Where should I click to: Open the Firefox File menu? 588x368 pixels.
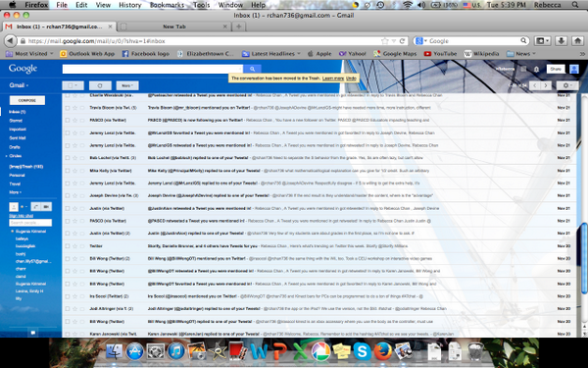(x=62, y=5)
